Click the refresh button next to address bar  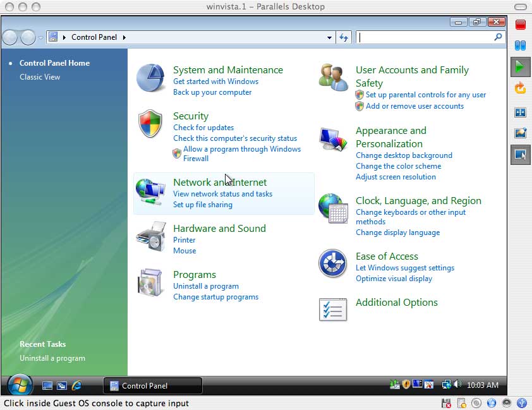coord(344,37)
